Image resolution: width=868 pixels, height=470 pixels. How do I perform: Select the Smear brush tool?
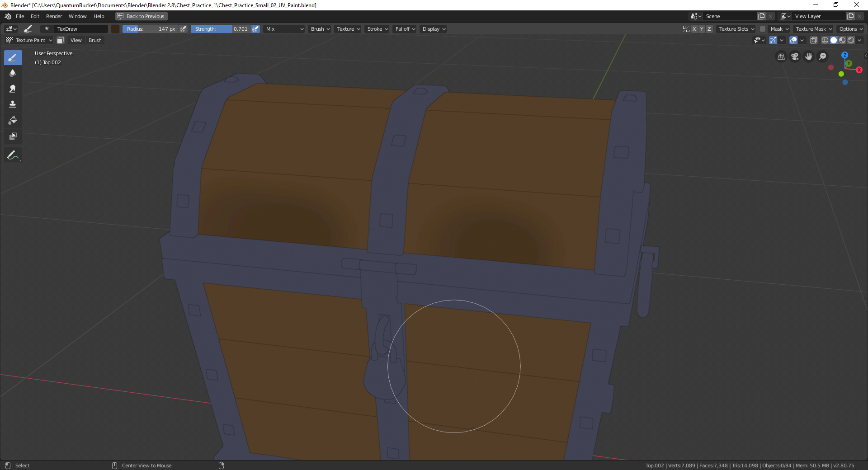(x=13, y=89)
